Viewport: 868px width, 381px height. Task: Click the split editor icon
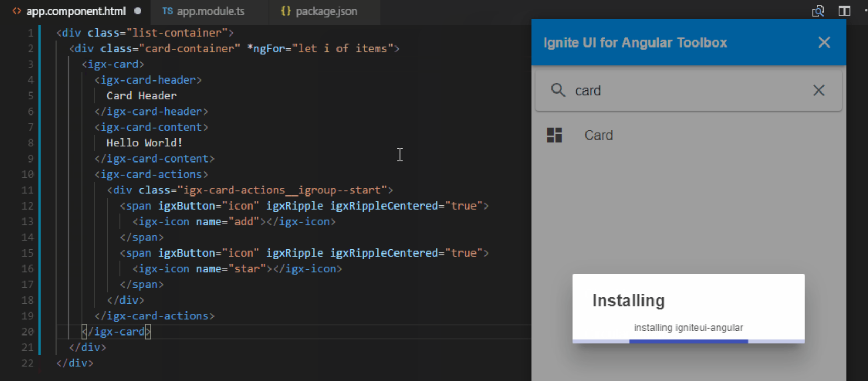844,11
